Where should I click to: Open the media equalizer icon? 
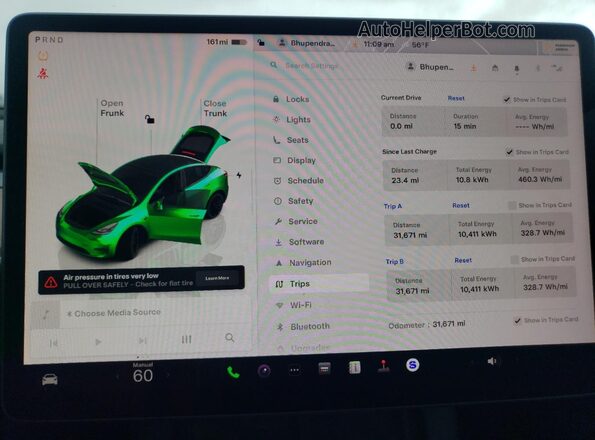186,339
